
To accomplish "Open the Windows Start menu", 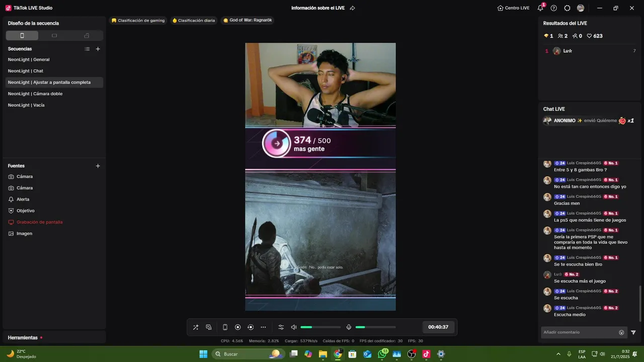I will pos(203,354).
